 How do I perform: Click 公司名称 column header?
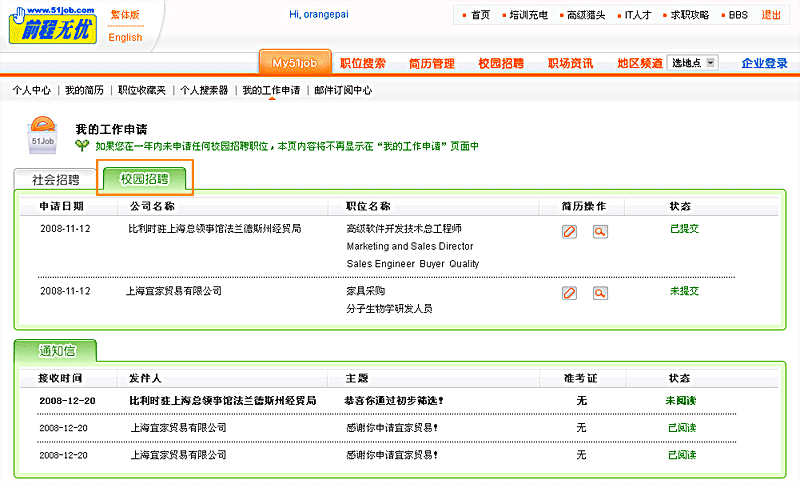point(152,206)
